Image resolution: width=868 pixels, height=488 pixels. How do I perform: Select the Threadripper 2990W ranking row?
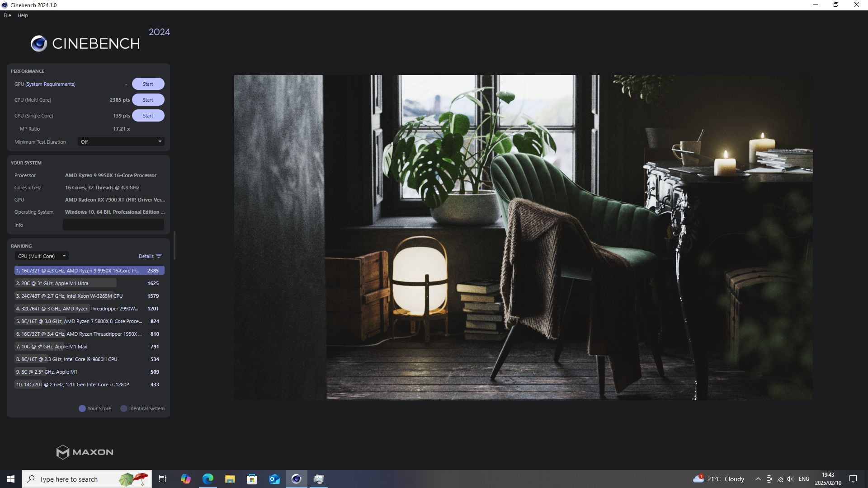(89, 309)
